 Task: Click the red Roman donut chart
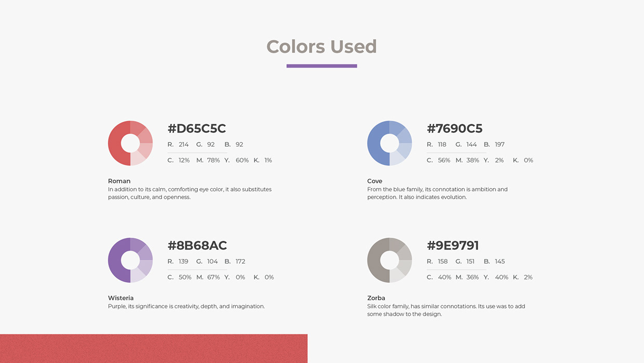(130, 143)
